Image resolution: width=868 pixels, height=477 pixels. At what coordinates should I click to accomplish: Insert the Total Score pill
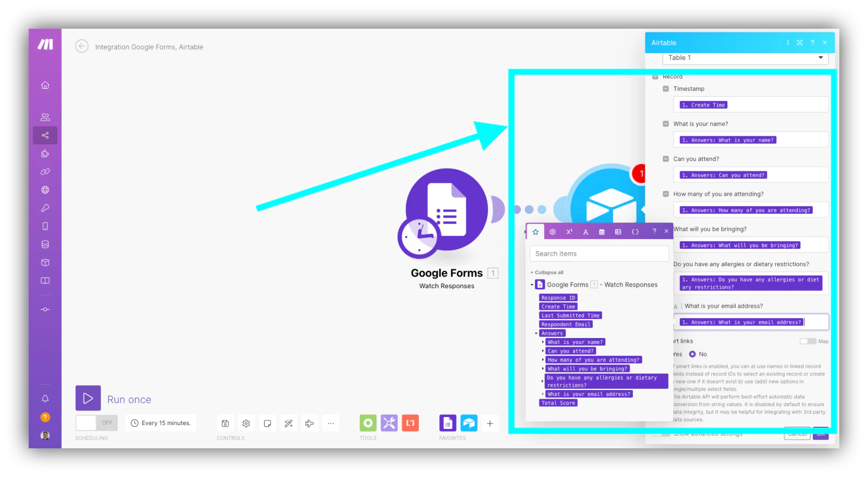click(x=558, y=403)
